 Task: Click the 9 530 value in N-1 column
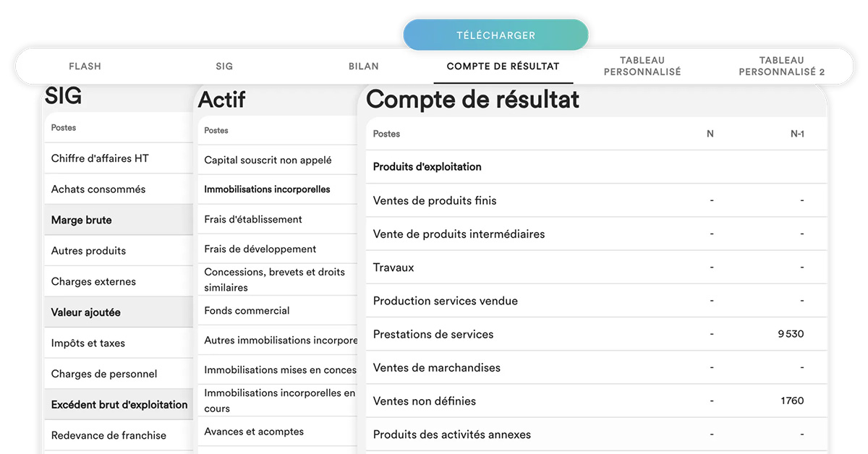[x=791, y=335]
